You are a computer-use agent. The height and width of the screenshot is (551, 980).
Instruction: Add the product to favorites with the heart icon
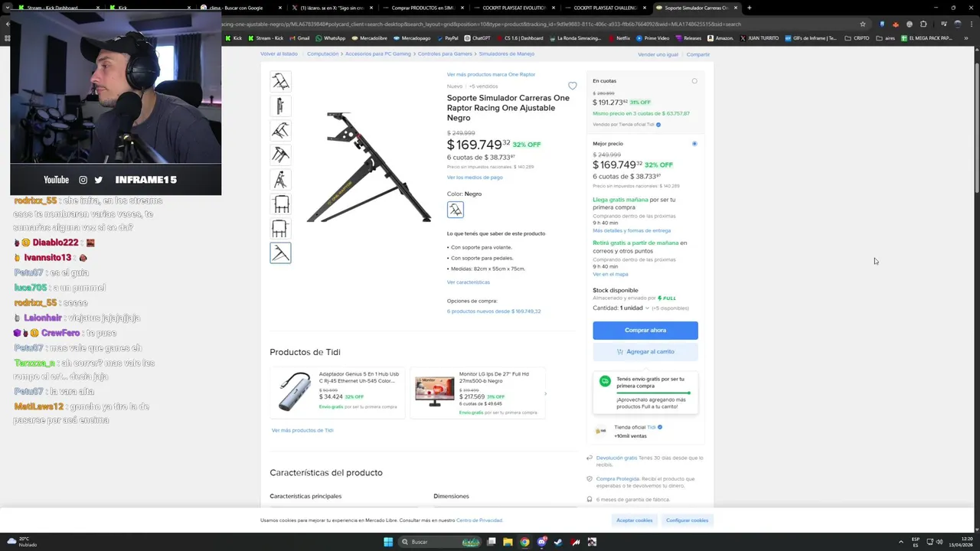tap(572, 86)
